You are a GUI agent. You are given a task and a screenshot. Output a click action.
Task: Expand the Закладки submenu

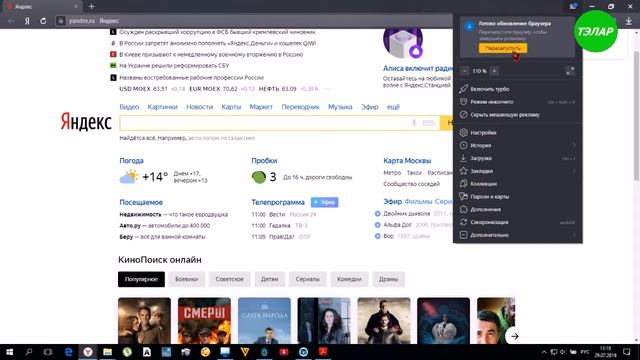pos(517,171)
